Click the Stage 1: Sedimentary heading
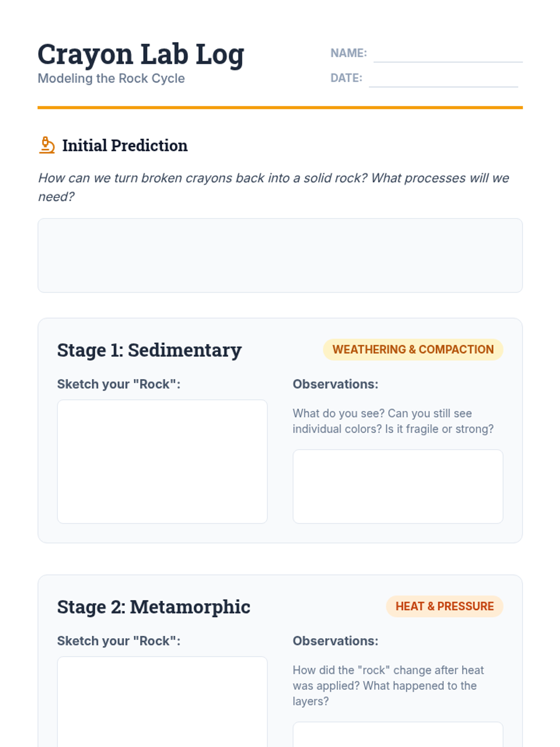560x747 pixels. (149, 350)
